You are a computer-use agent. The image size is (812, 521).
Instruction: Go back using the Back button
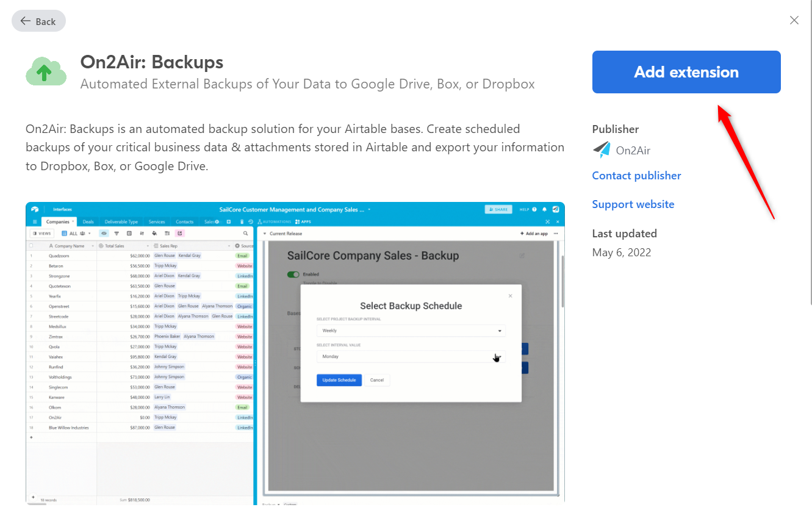click(x=38, y=21)
